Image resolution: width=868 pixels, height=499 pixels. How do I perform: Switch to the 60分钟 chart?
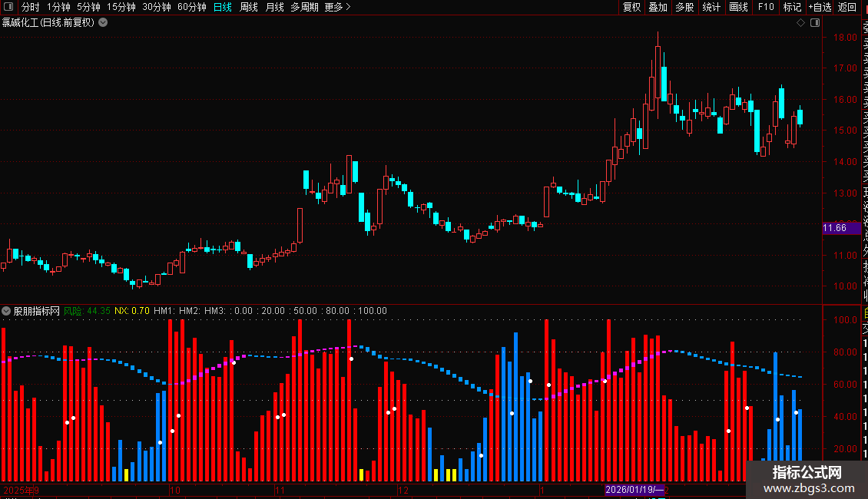[192, 7]
